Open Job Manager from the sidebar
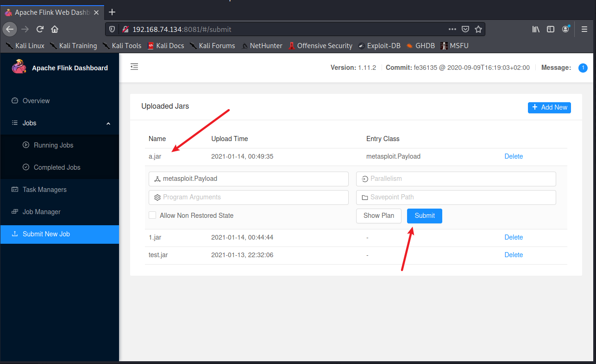596x364 pixels. pyautogui.click(x=40, y=211)
